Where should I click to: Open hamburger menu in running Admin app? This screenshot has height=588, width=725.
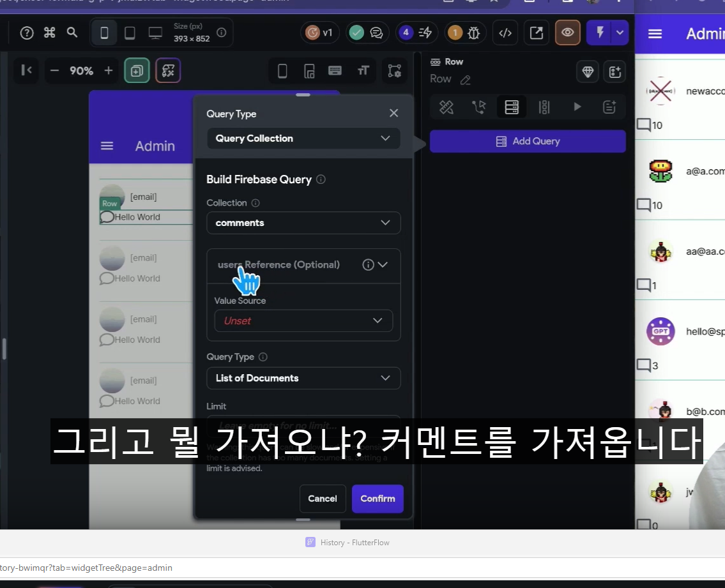(655, 34)
